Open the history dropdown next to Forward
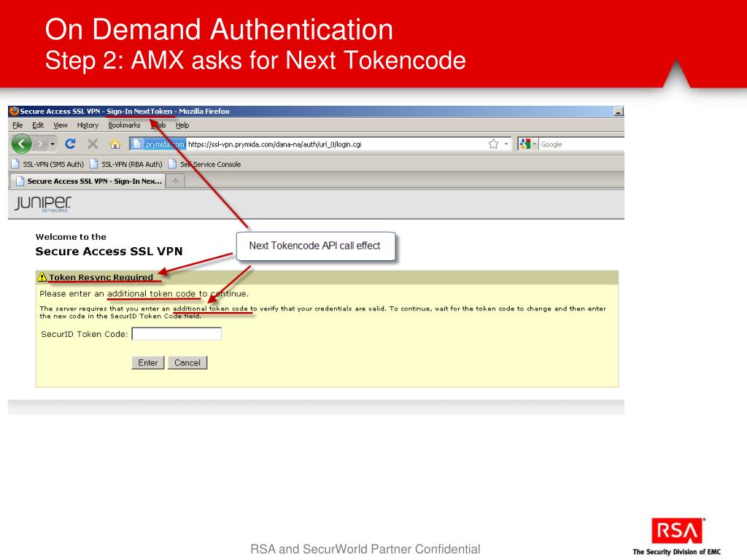 (53, 144)
